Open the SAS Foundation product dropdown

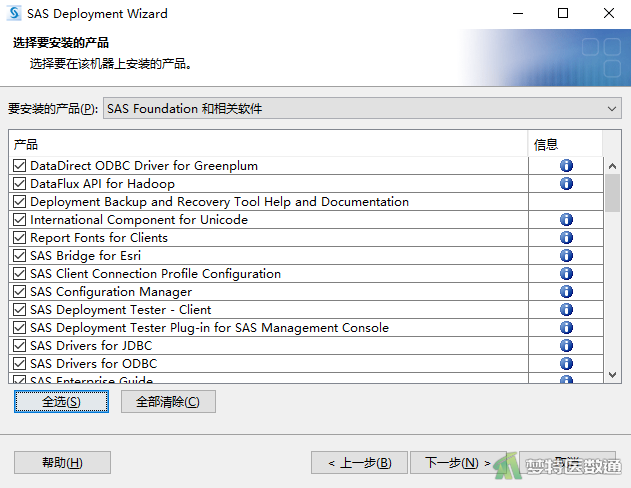click(x=362, y=108)
